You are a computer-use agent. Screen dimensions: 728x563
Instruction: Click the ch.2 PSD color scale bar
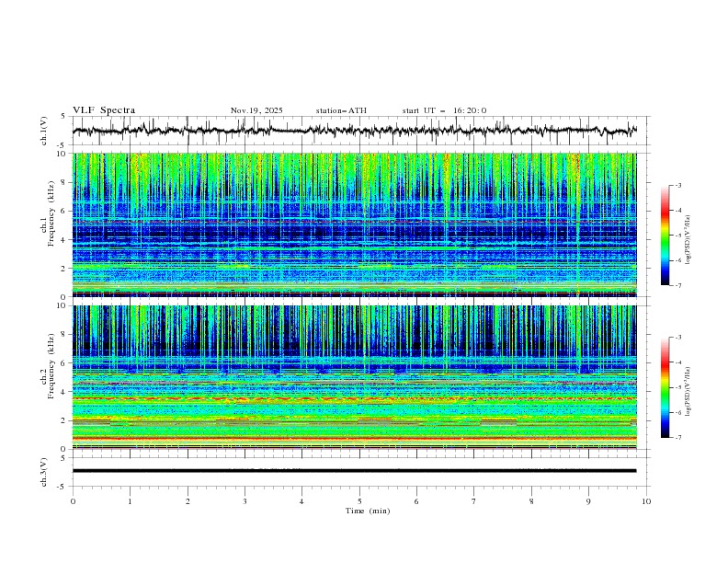tap(665, 387)
